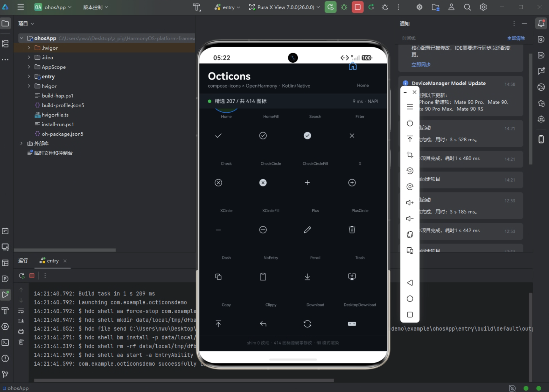This screenshot has height=392, width=549.
Task: Close the entry run tab
Action: [65, 261]
